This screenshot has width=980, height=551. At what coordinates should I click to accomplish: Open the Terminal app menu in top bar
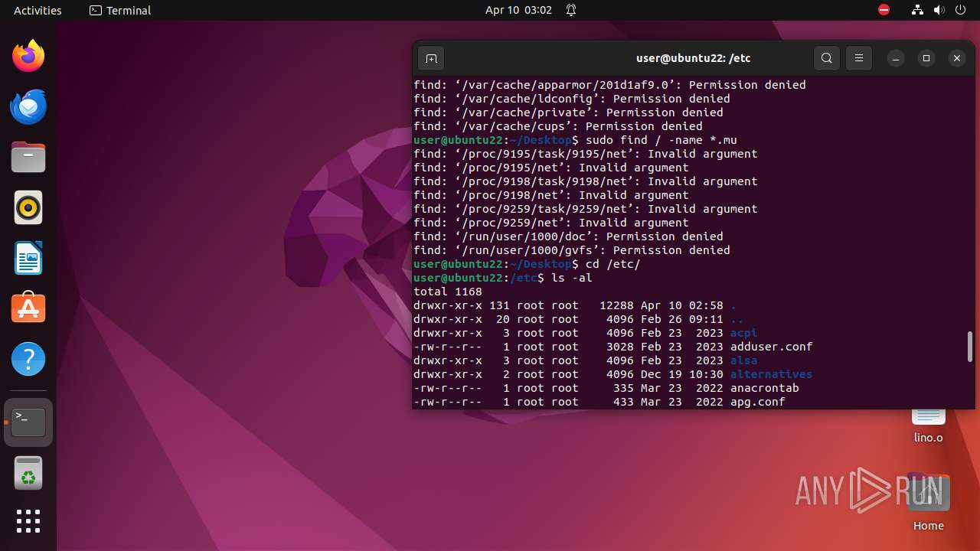click(x=120, y=10)
